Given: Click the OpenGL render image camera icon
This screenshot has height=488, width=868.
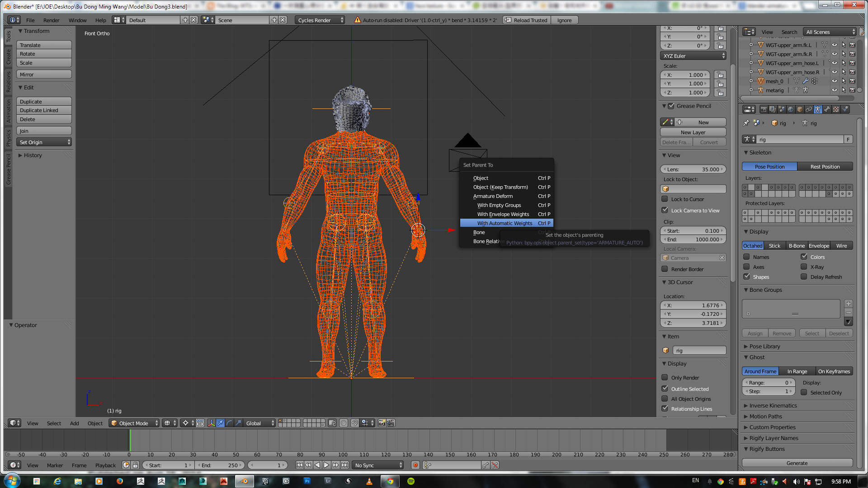Looking at the screenshot, I should 382,423.
